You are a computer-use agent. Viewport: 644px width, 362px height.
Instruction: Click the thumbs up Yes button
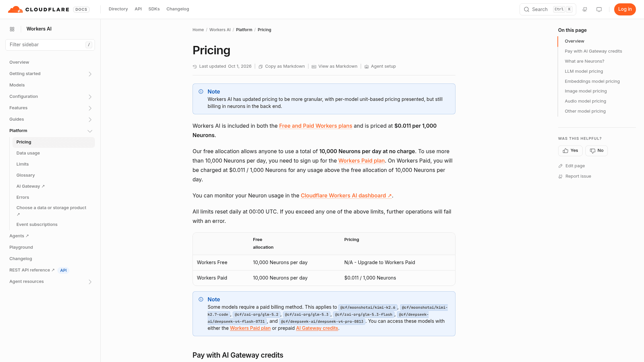tap(570, 150)
